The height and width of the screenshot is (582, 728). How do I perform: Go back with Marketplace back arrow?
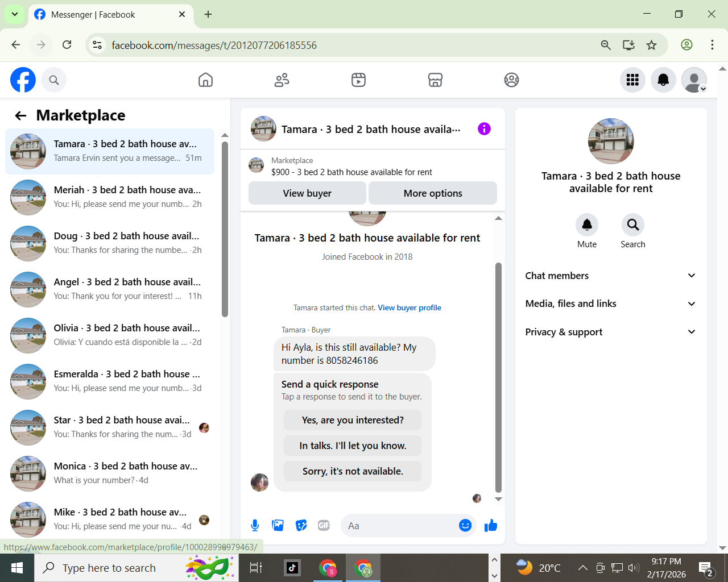coord(20,116)
